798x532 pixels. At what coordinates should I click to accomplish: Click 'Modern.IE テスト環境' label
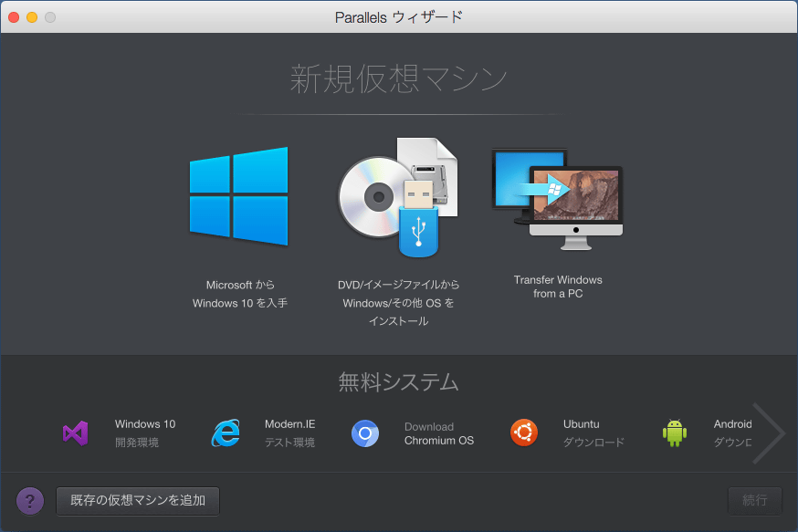[x=290, y=433]
